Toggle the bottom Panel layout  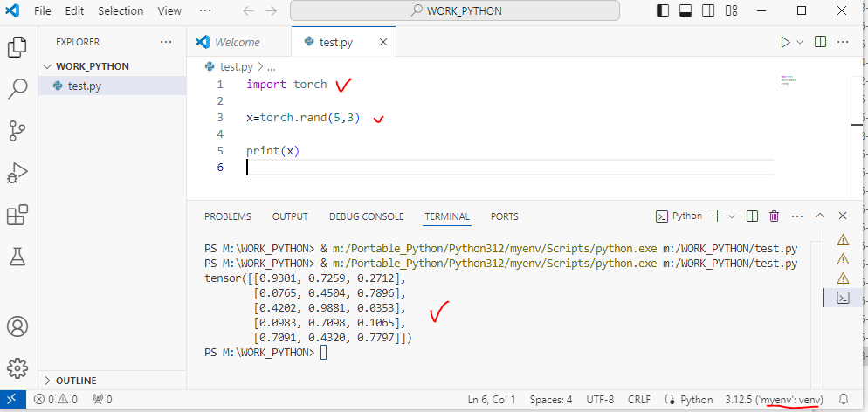685,10
